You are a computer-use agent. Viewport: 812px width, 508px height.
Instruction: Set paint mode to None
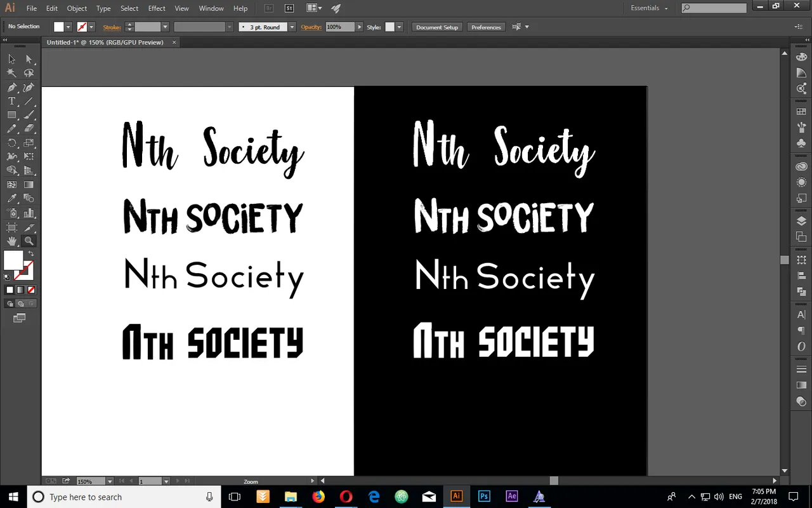click(31, 290)
